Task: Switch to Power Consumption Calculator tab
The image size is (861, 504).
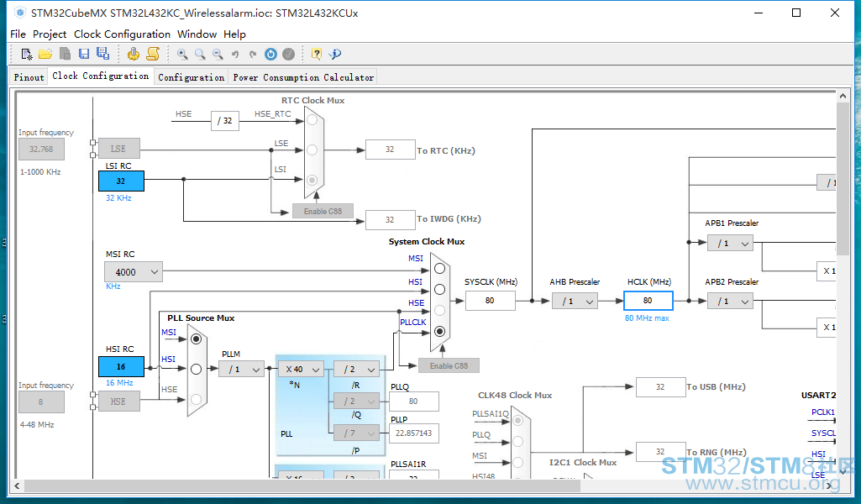Action: [303, 77]
